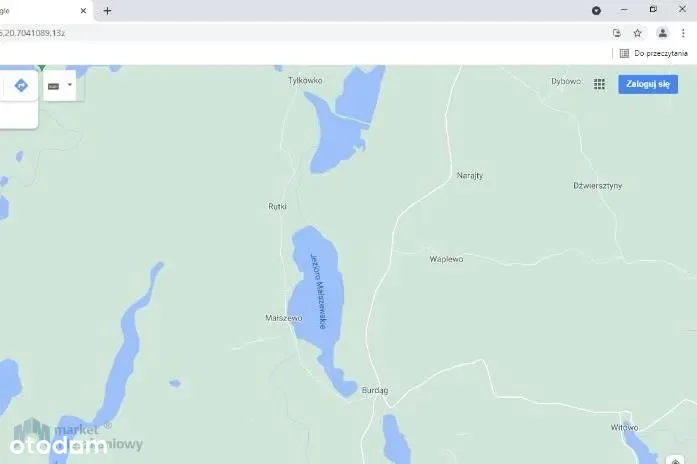The image size is (697, 464).
Task: Bookmark this page with the star icon
Action: point(638,33)
